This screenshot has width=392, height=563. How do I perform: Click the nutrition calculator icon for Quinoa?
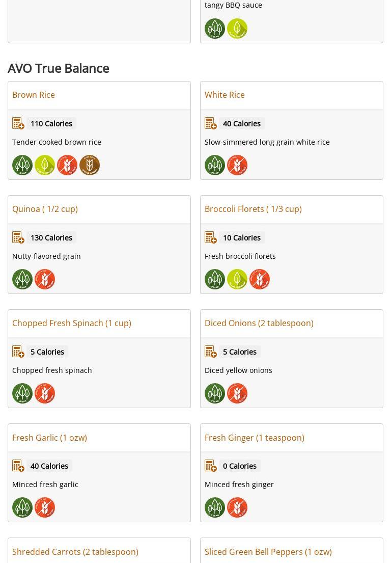click(x=18, y=238)
